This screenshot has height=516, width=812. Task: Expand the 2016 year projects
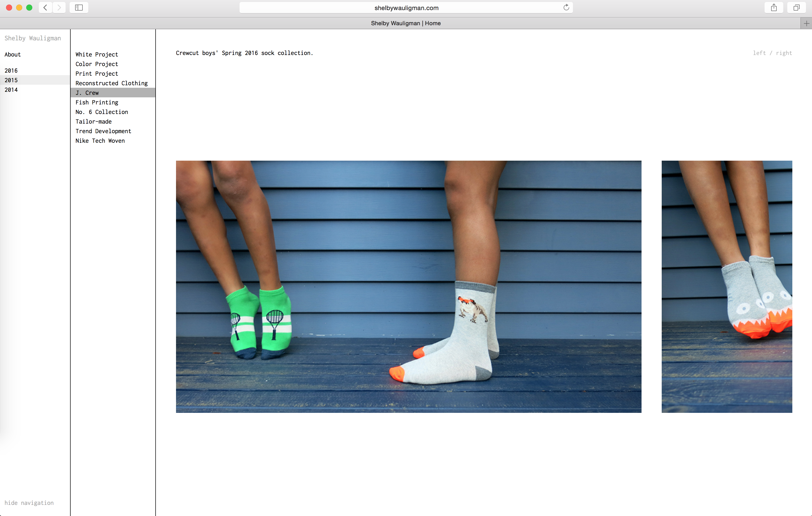pyautogui.click(x=11, y=70)
